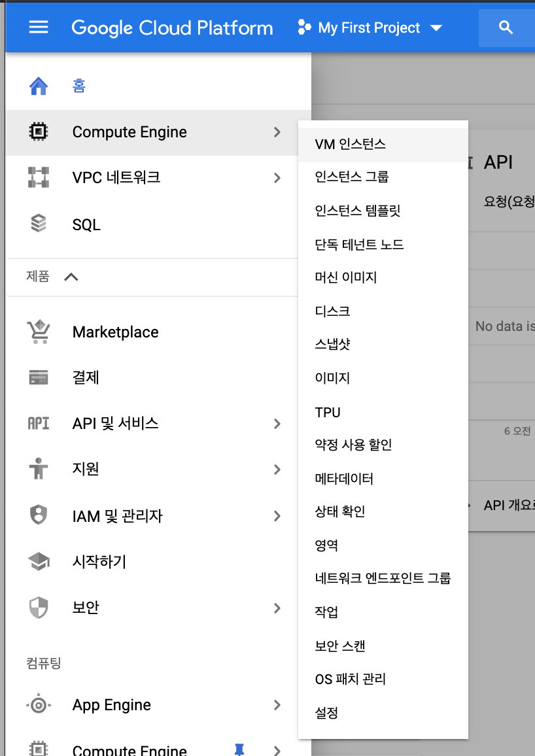Image resolution: width=535 pixels, height=756 pixels.
Task: Expand the Compute Engine submenu arrow
Action: pyautogui.click(x=277, y=132)
